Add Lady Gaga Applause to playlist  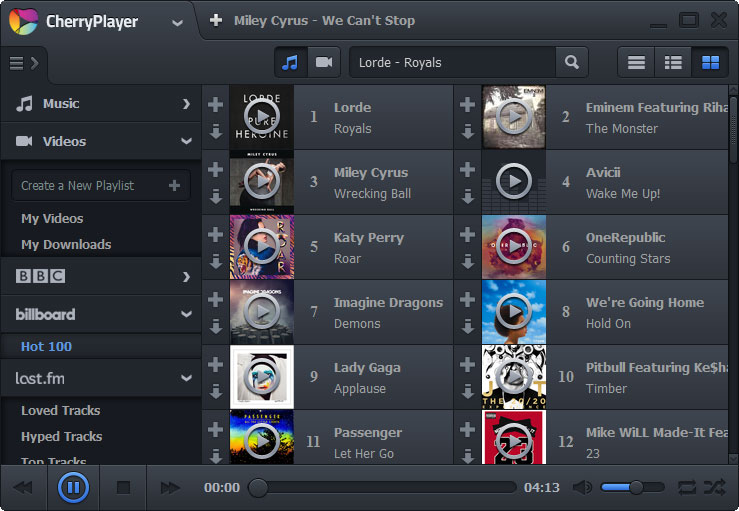coord(215,364)
